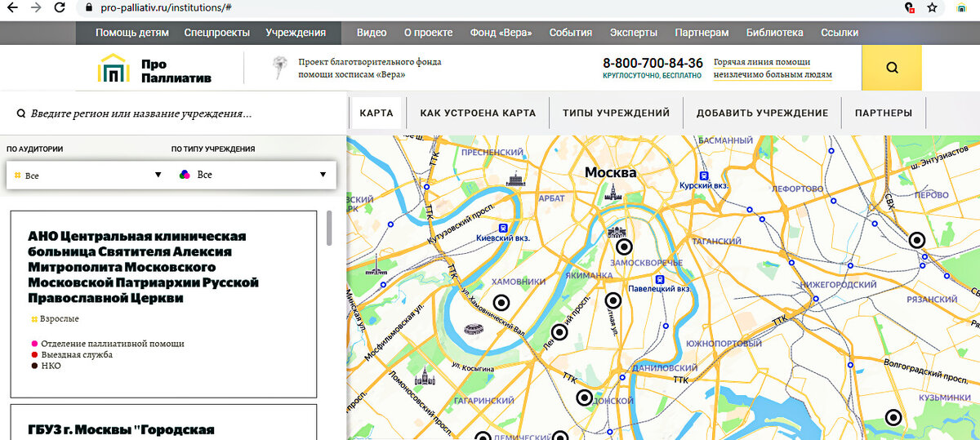980x440 pixels.
Task: Switch to the Добавить учреждение tab
Action: 763,113
